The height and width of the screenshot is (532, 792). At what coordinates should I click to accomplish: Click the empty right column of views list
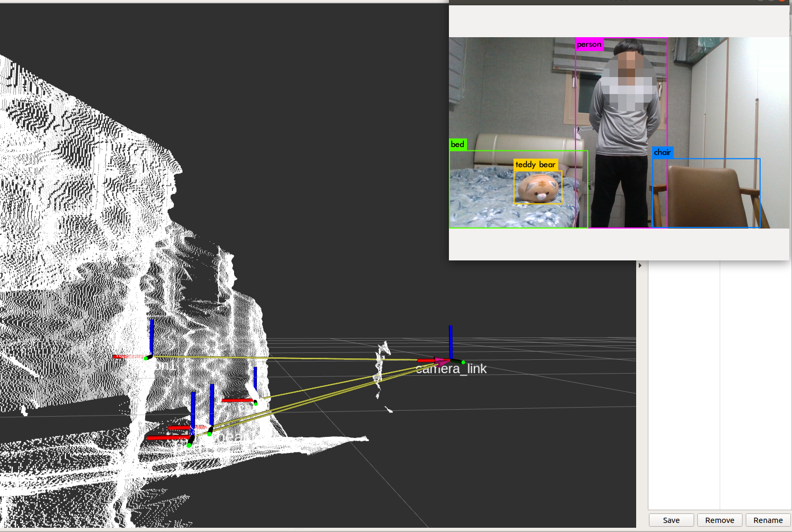pos(755,388)
